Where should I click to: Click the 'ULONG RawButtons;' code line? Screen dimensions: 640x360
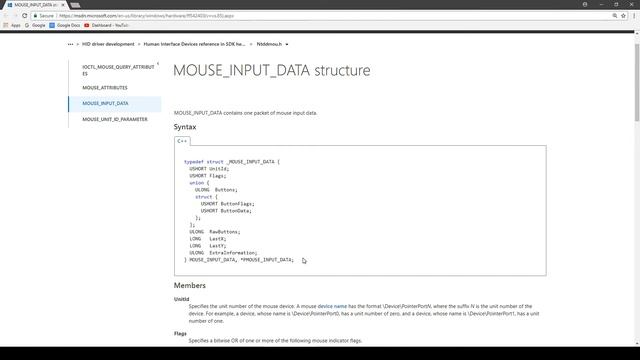point(215,232)
